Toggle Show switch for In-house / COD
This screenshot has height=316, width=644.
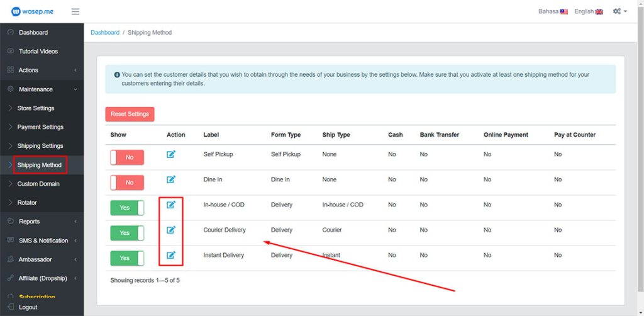127,208
